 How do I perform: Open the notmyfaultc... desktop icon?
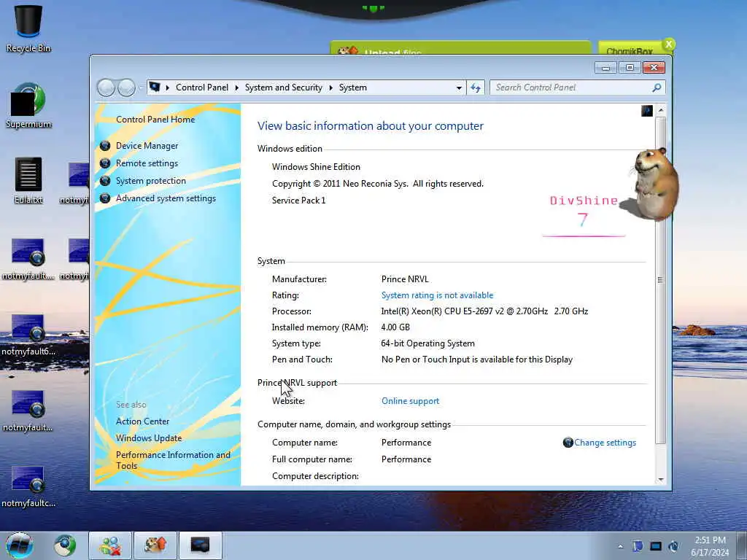[x=28, y=486]
